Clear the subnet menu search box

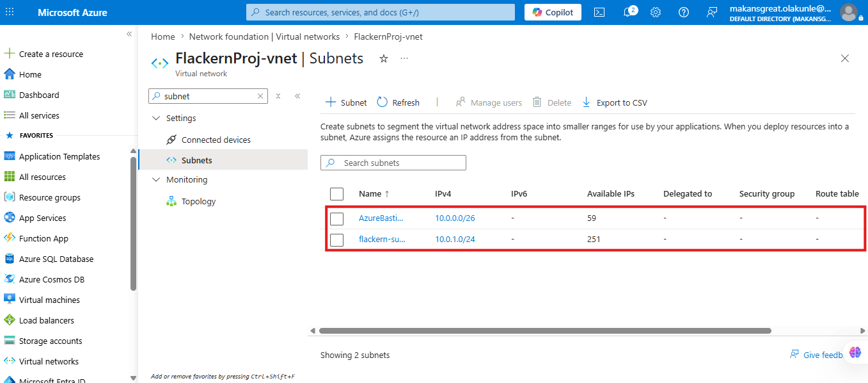coord(260,96)
